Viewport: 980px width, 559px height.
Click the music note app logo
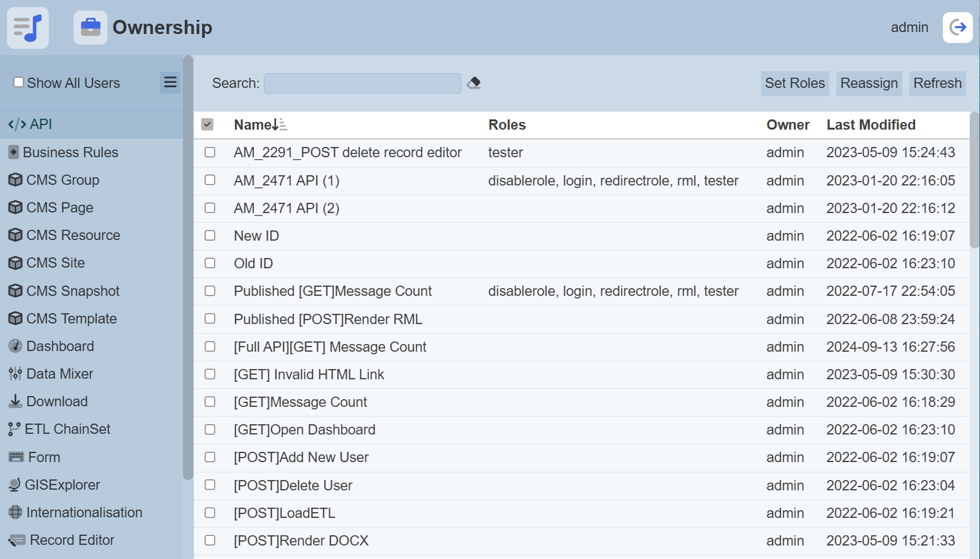click(x=28, y=28)
